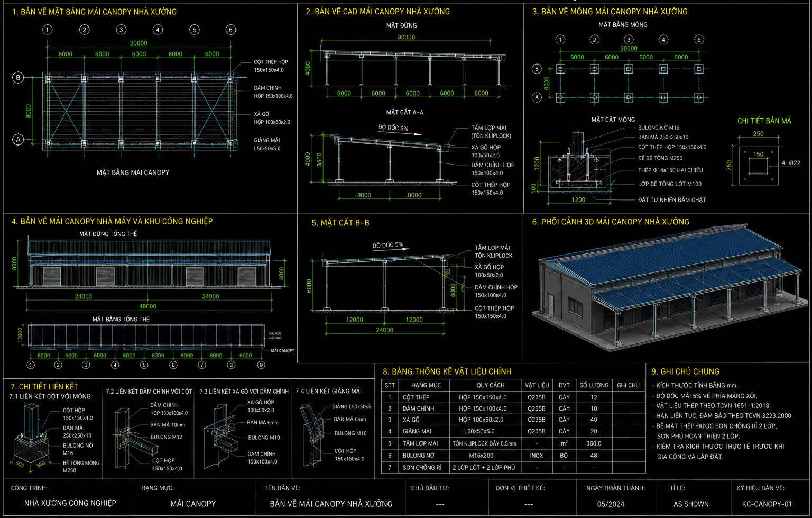Click the "360.0" quantity cell

point(594,443)
